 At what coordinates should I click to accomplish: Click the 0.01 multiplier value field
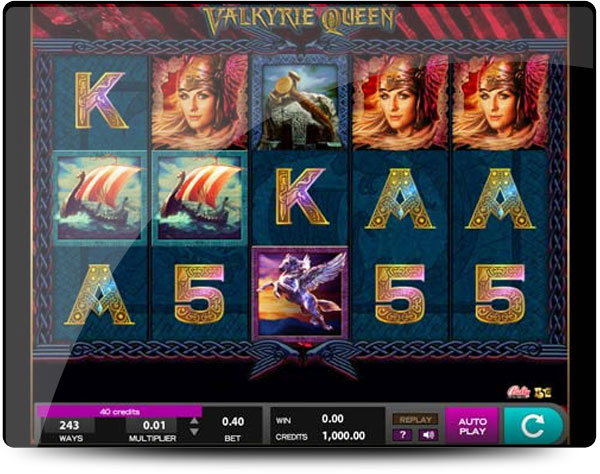[154, 425]
